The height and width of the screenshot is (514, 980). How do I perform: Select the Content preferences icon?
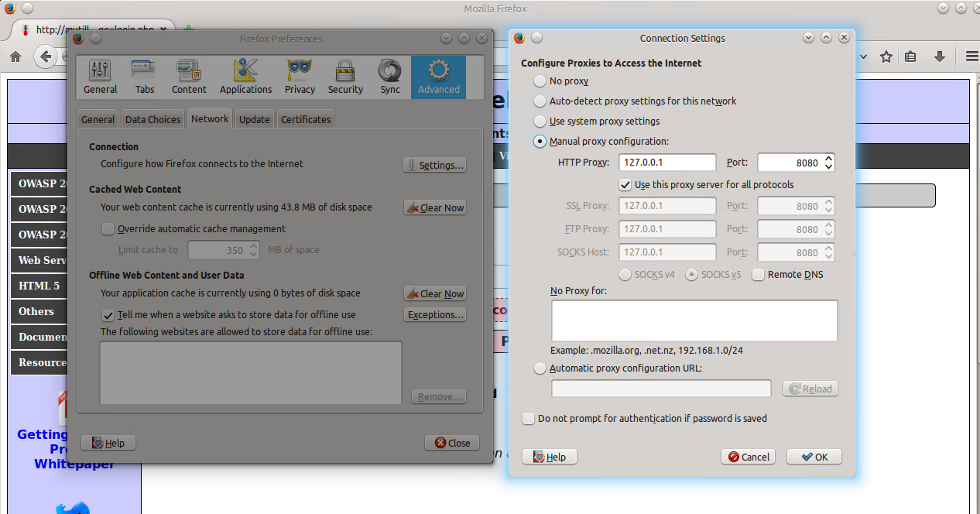[189, 77]
